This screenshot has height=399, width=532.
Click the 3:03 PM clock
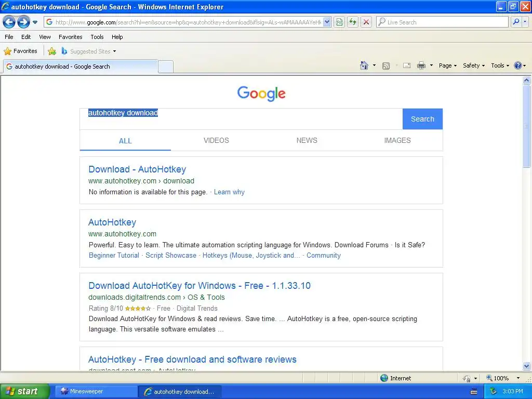coord(513,391)
